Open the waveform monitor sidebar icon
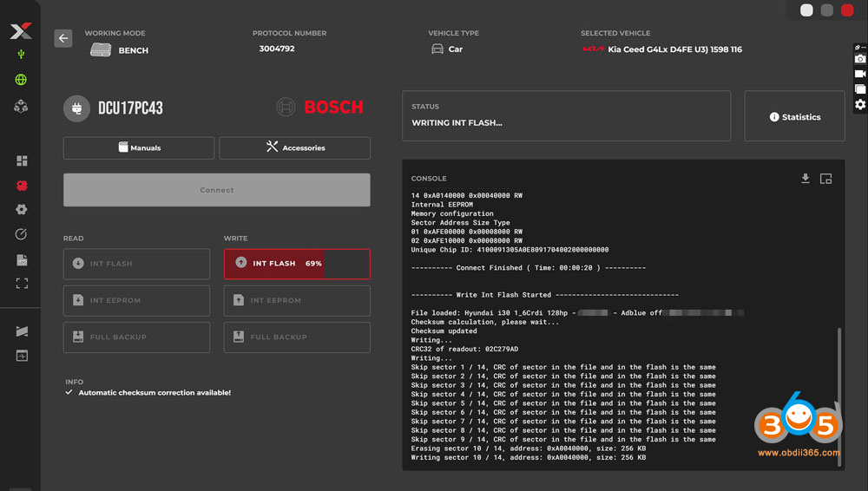Viewport: 868px width, 491px height. (22, 356)
